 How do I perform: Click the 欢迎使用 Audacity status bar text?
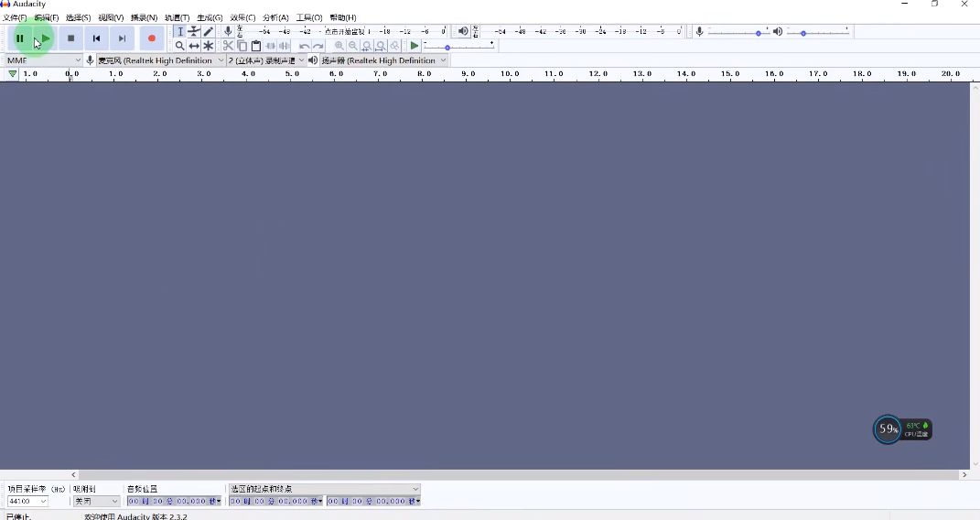tap(135, 516)
